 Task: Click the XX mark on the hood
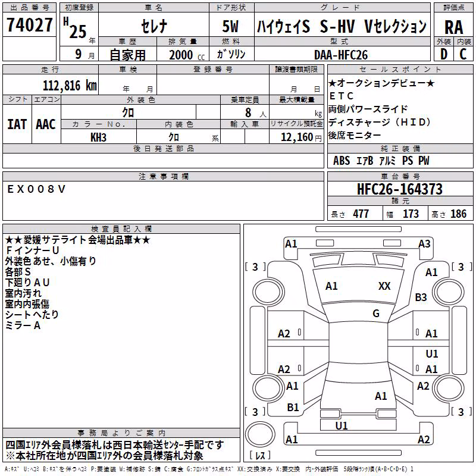click(x=384, y=286)
